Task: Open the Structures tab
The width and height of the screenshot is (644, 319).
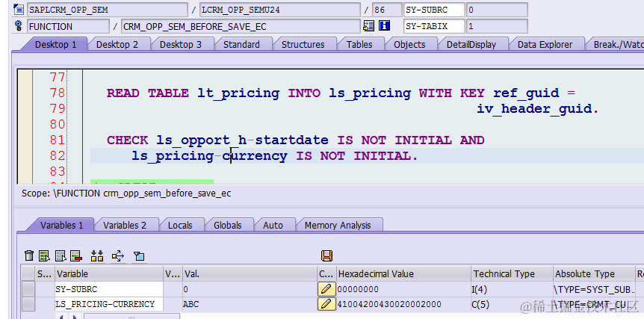Action: [x=303, y=44]
